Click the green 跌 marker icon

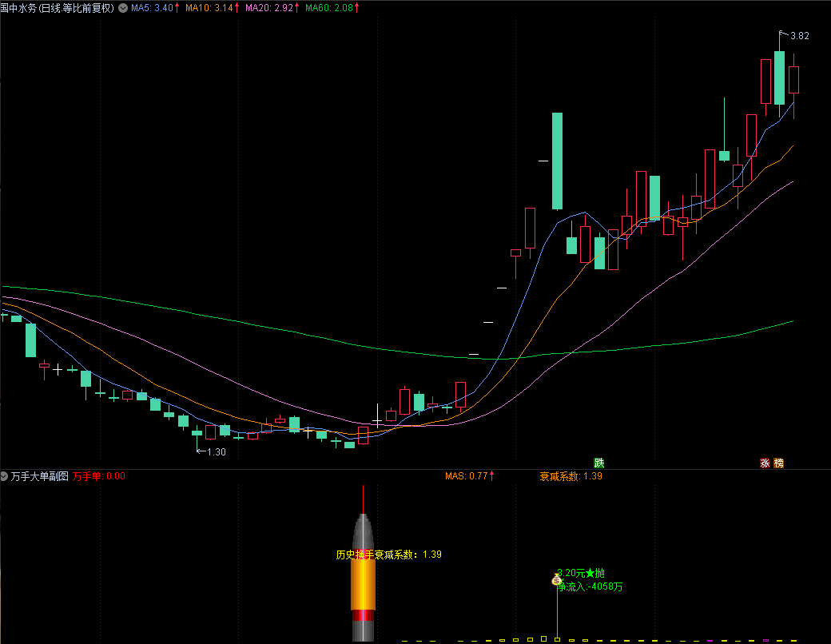point(598,463)
